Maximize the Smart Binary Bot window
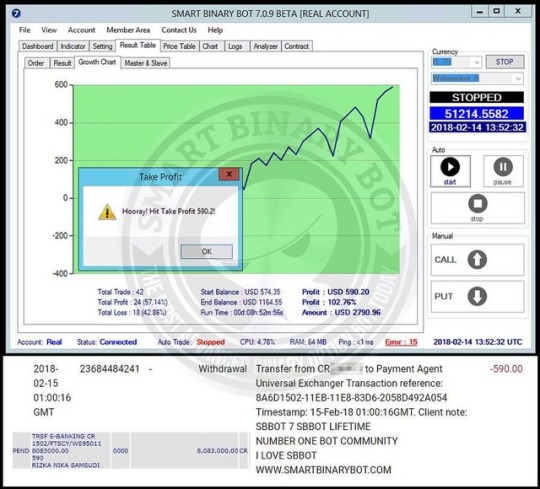540x489 pixels. pos(496,11)
